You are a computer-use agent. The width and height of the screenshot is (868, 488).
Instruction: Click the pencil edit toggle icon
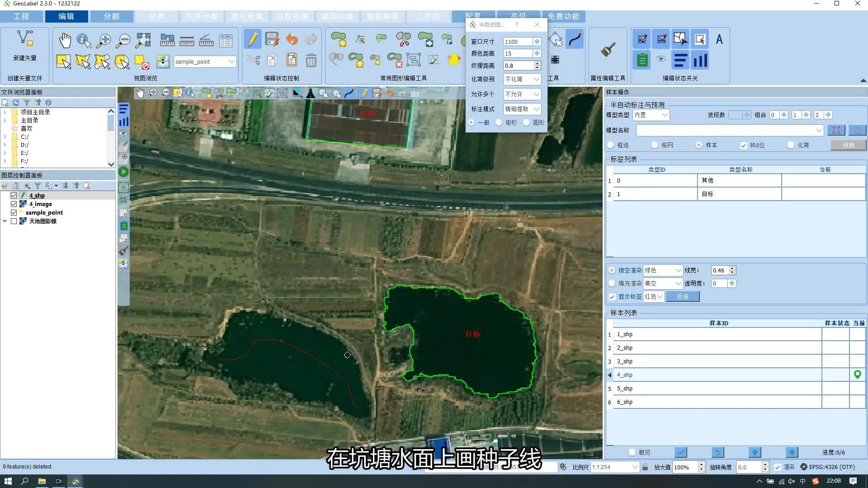point(253,40)
